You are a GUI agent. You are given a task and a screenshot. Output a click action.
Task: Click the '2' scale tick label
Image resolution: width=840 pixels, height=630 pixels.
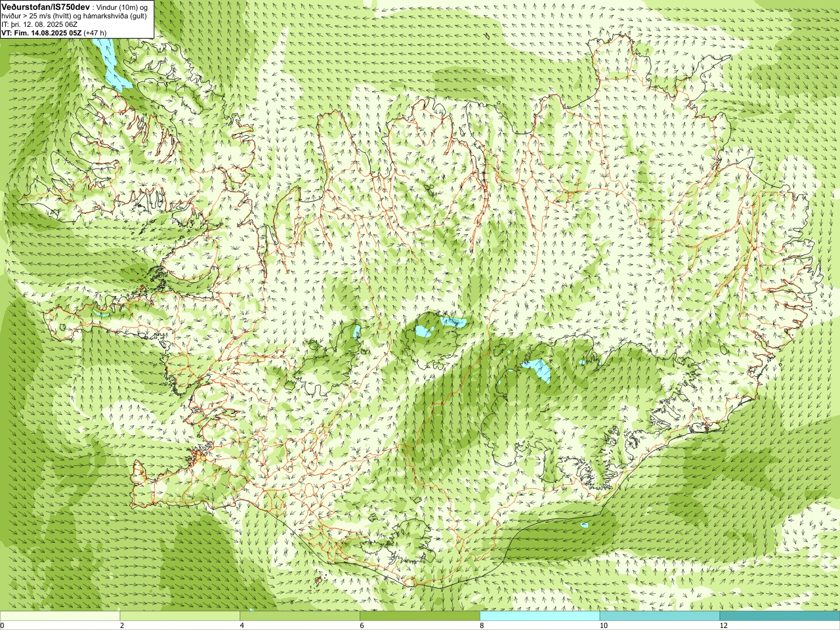coord(122,625)
